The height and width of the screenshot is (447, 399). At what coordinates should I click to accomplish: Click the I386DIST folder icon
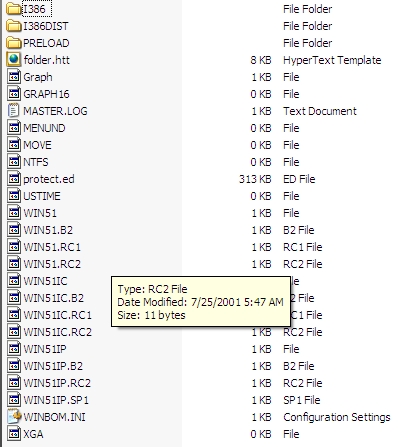[14, 26]
